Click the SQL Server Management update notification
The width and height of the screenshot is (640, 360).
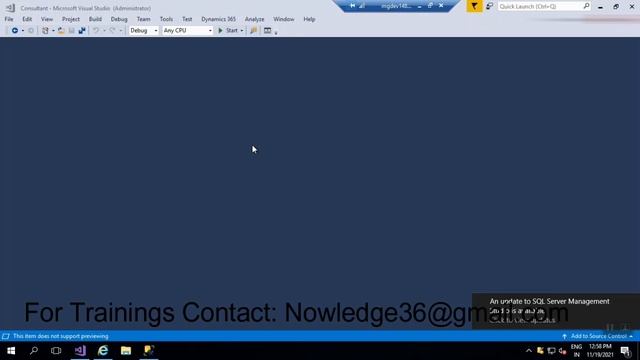pyautogui.click(x=556, y=311)
